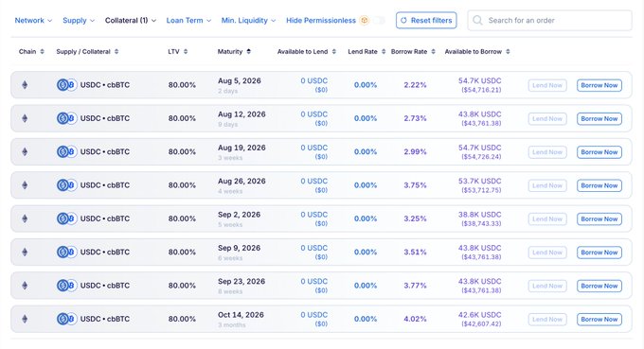This screenshot has height=349, width=644.
Task: Click the 2.99% borrow rate value
Action: 415,151
